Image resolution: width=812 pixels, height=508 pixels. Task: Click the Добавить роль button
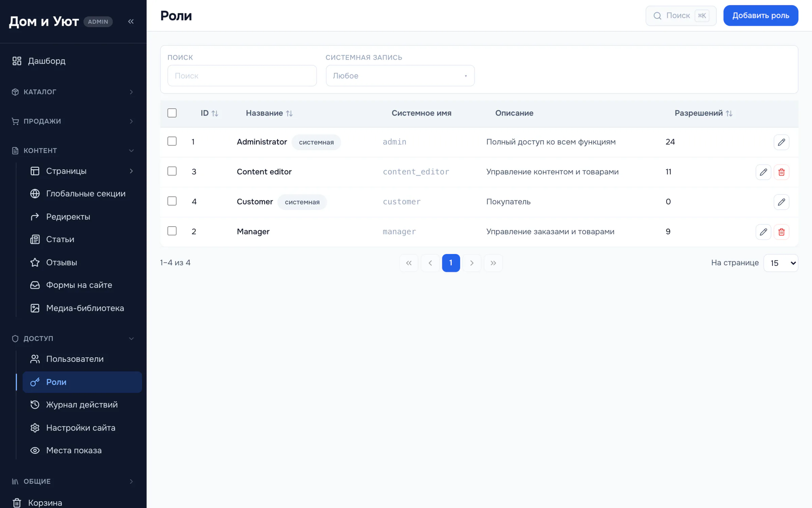coord(761,16)
